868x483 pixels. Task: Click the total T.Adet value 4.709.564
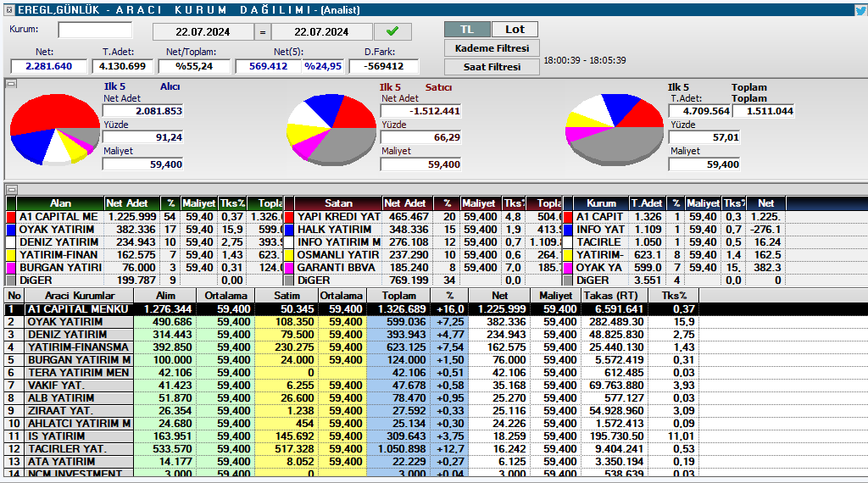tap(699, 111)
